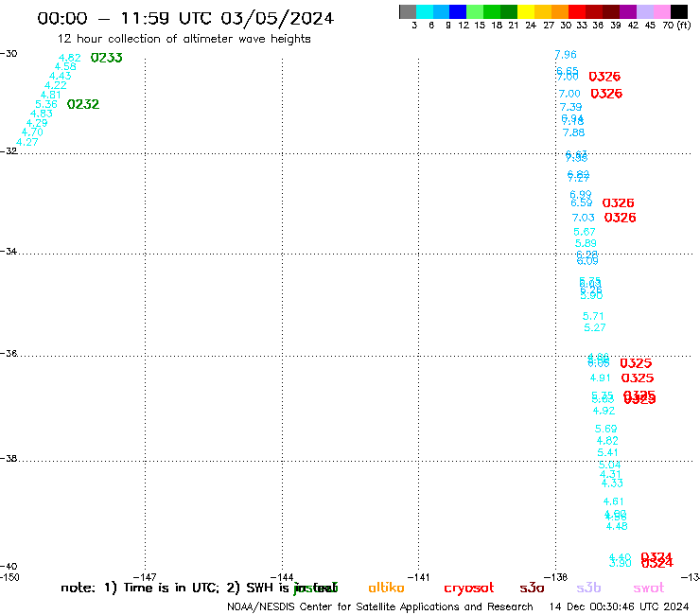
Task: Pick the yellow swatch in the color scale
Action: [526, 11]
